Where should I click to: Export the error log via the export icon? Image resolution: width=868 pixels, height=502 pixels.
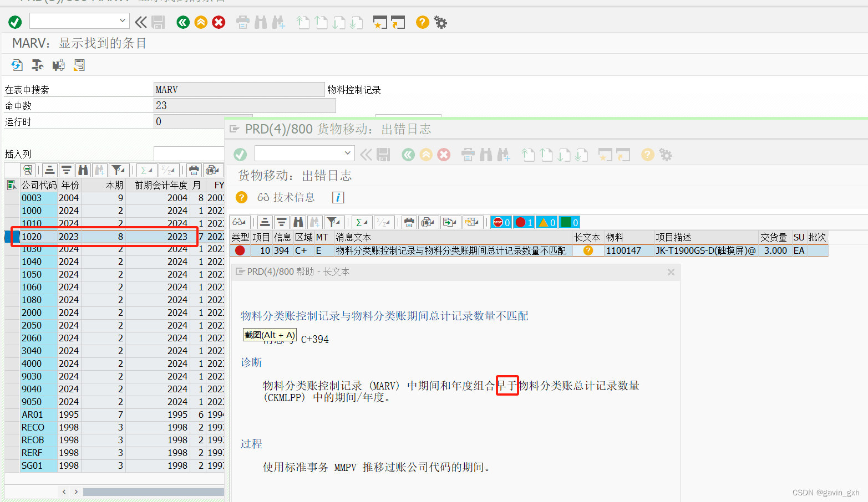coord(450,222)
